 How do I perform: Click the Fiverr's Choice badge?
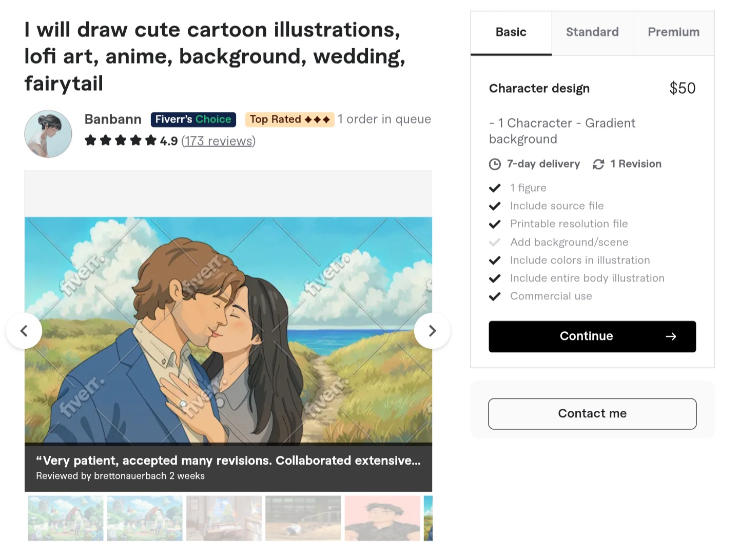click(193, 119)
